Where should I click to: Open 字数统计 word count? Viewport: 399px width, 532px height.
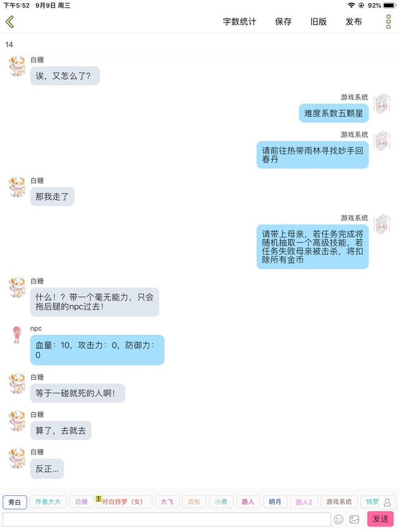tap(239, 22)
